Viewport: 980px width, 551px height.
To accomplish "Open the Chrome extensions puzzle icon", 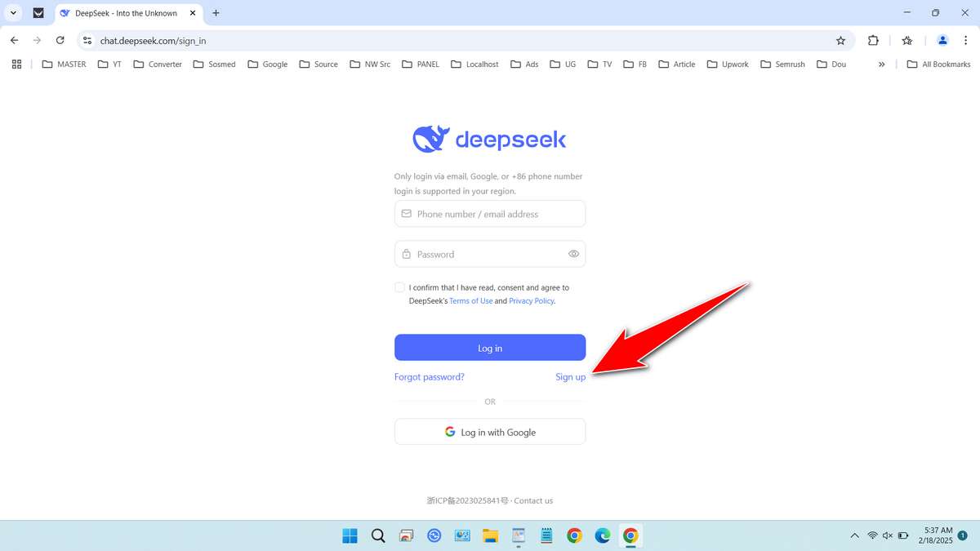I will click(x=873, y=39).
